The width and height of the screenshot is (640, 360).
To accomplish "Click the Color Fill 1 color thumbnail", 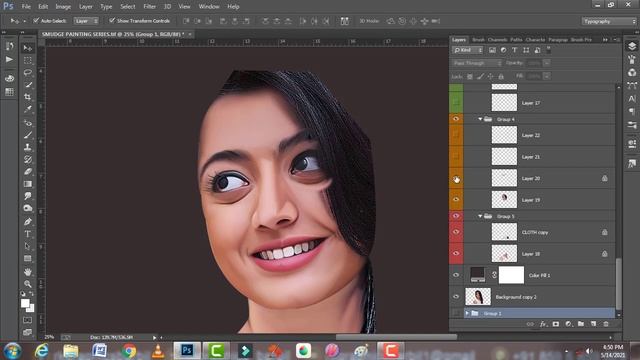I will [x=477, y=274].
